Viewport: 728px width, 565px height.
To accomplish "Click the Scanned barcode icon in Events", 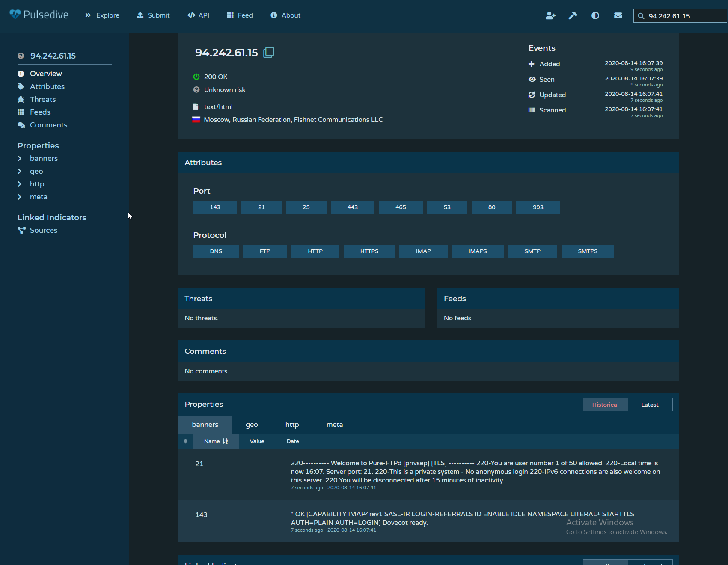I will pyautogui.click(x=532, y=110).
